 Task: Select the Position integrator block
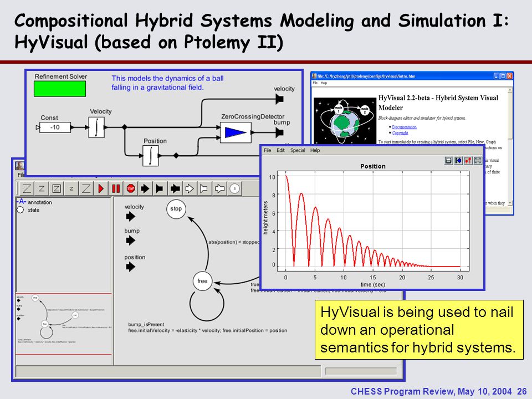click(150, 156)
